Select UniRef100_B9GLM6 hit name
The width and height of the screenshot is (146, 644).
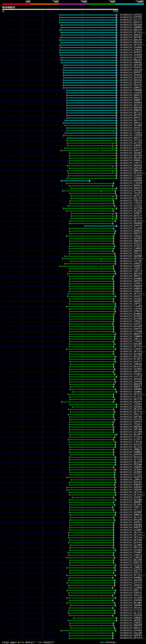point(131,40)
